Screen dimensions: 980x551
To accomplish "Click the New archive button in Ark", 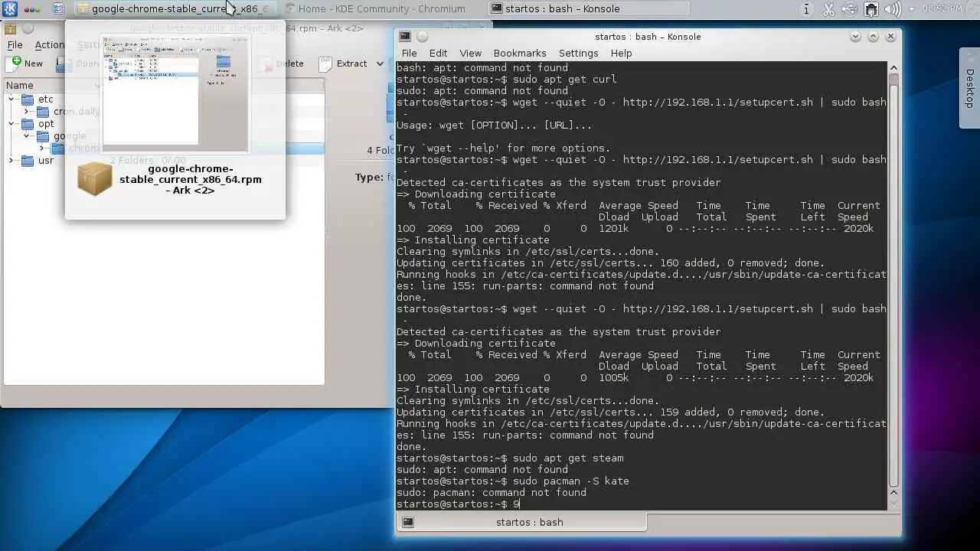I will point(24,64).
